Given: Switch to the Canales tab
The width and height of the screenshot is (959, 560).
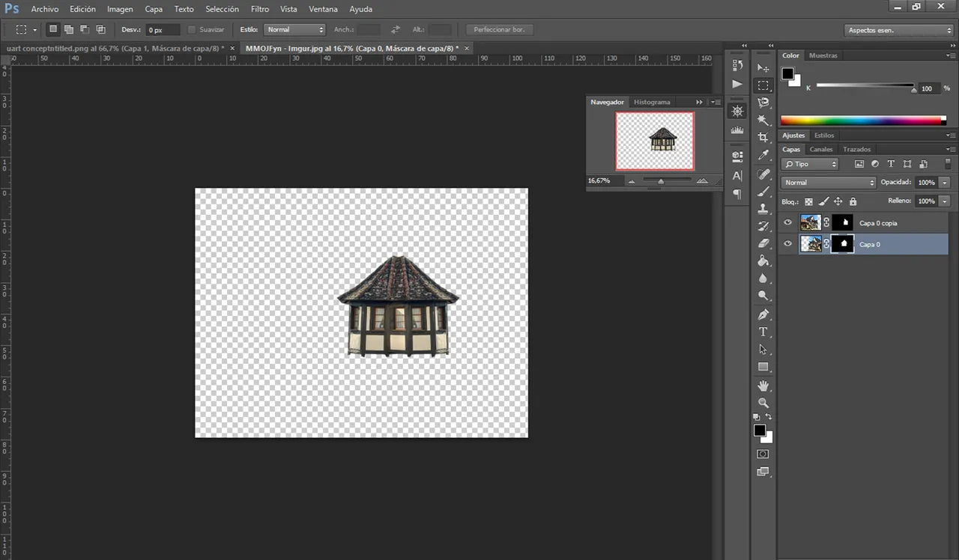Looking at the screenshot, I should tap(821, 149).
